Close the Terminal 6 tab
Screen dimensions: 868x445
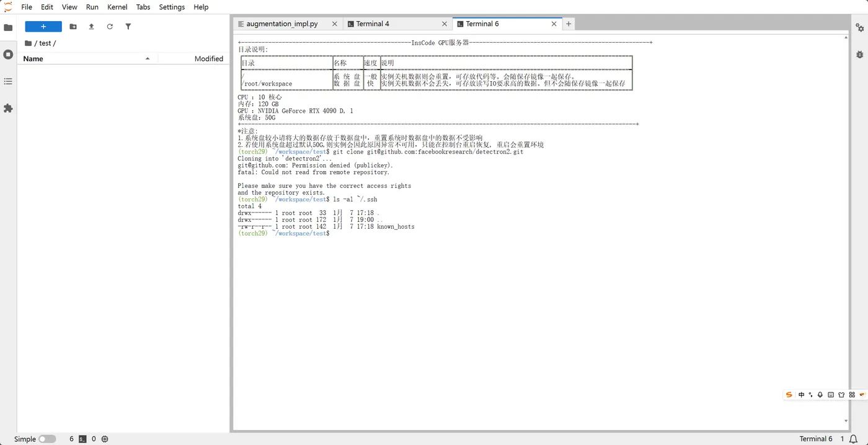point(554,24)
